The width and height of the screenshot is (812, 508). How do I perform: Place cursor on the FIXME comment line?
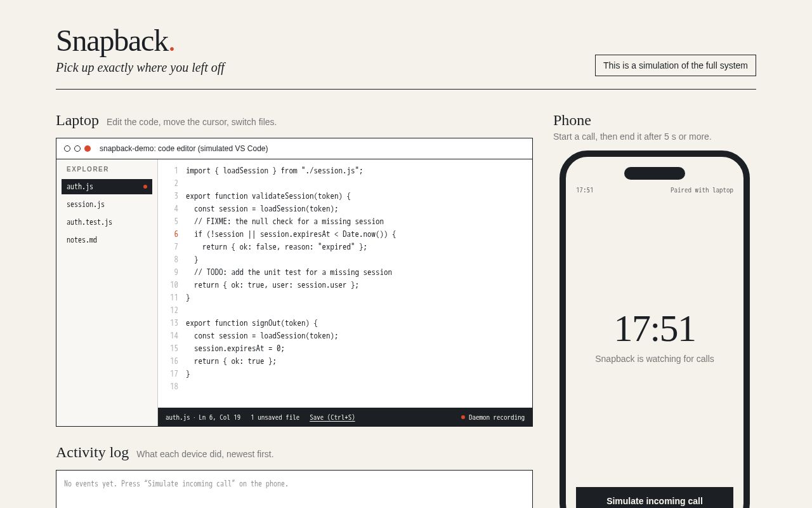[289, 222]
